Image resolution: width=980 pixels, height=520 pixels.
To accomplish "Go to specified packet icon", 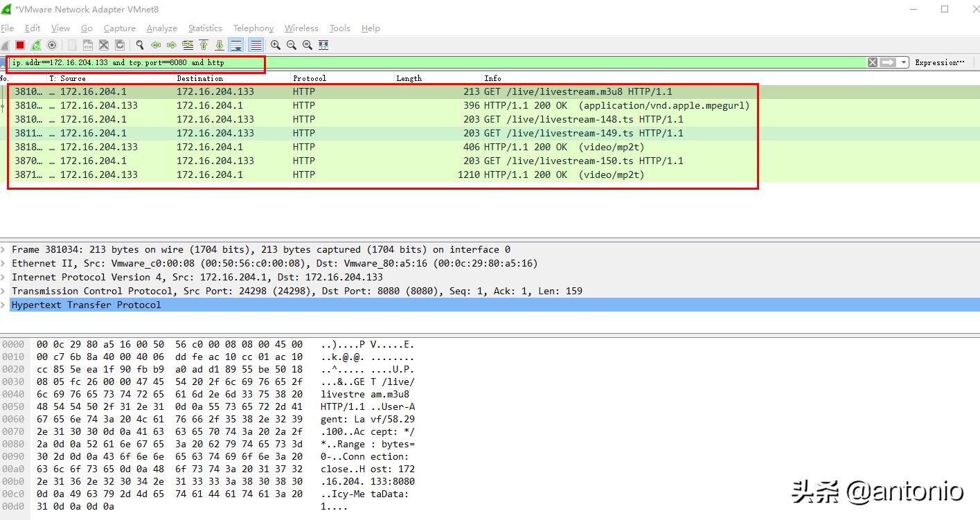I will pos(188,45).
